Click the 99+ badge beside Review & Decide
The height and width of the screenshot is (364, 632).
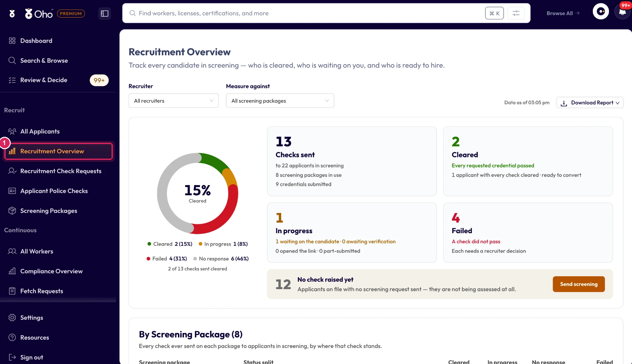tap(99, 80)
